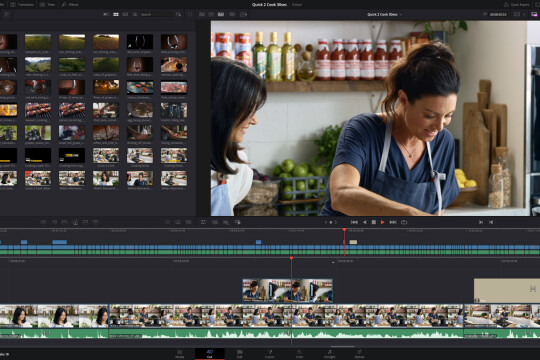Switch to the Deliver page
Viewport: 540px width, 360px height.
pyautogui.click(x=359, y=354)
